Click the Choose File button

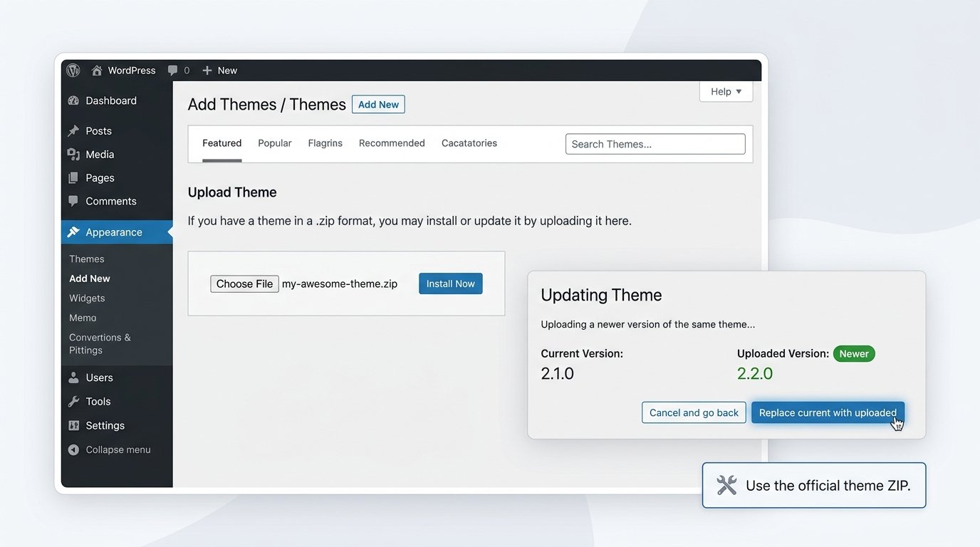coord(244,284)
